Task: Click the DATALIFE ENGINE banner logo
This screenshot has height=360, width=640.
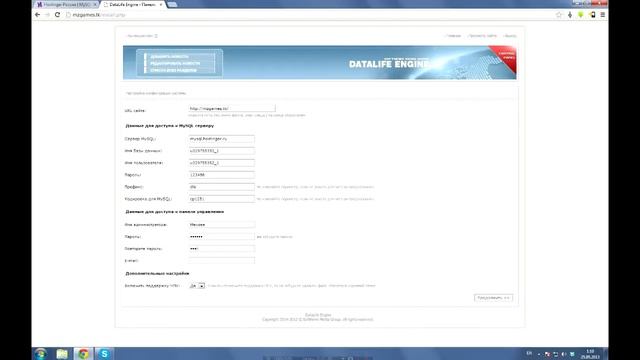Action: click(389, 64)
